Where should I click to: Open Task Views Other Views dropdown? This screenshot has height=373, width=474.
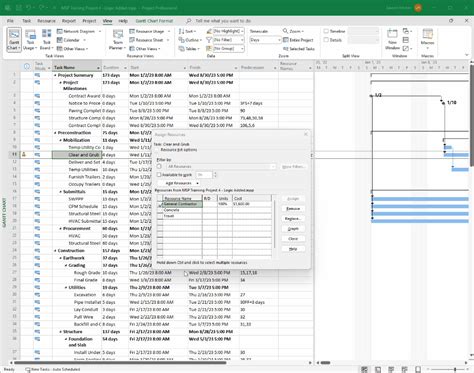click(72, 49)
